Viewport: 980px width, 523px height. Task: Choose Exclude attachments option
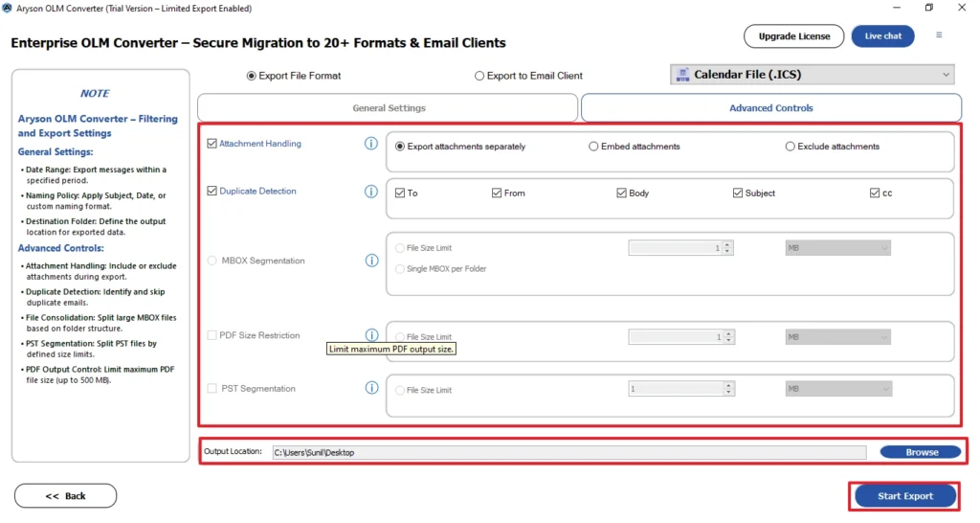click(x=790, y=147)
